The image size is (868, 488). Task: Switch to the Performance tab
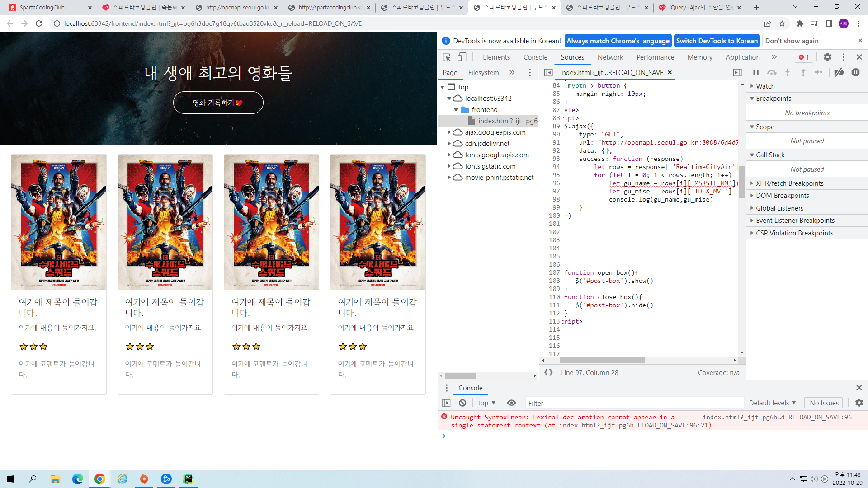[x=655, y=57]
